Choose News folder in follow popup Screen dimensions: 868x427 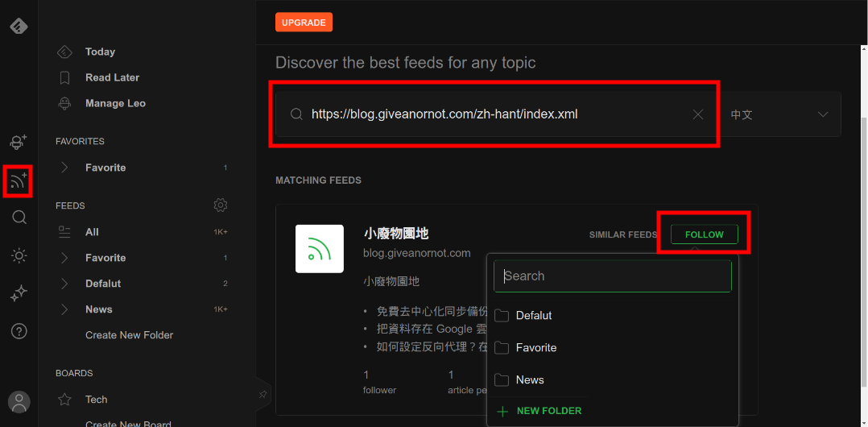[x=530, y=380]
